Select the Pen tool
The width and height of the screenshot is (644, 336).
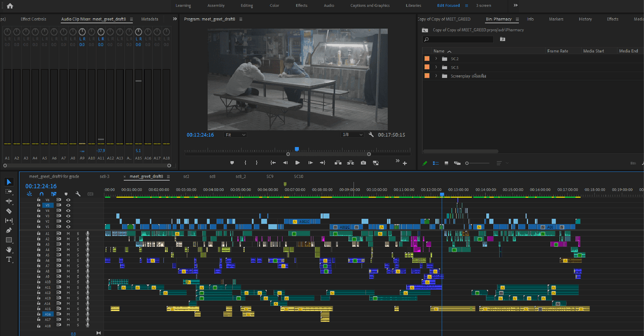click(x=9, y=230)
